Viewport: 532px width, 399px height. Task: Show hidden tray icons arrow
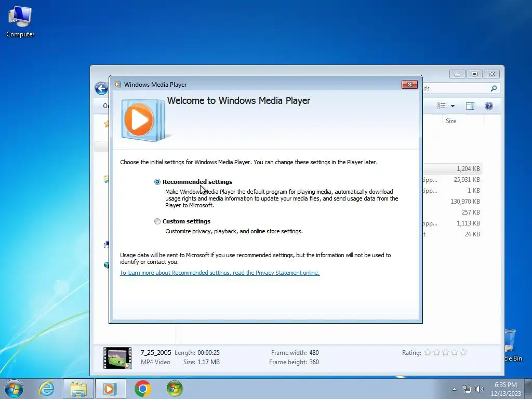454,389
